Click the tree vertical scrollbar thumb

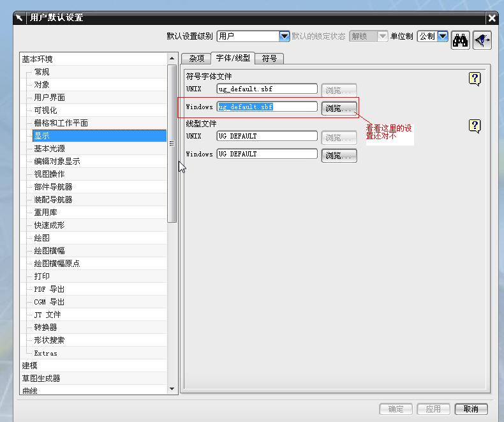172,144
